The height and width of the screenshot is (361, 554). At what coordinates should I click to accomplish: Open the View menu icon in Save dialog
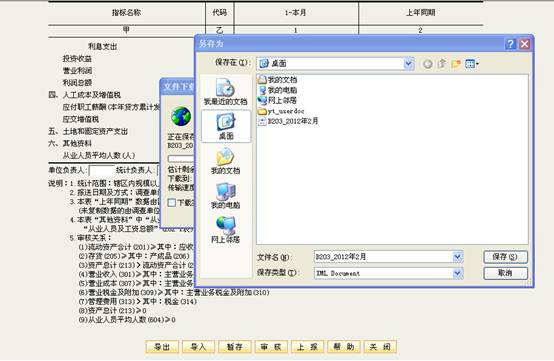[x=472, y=64]
